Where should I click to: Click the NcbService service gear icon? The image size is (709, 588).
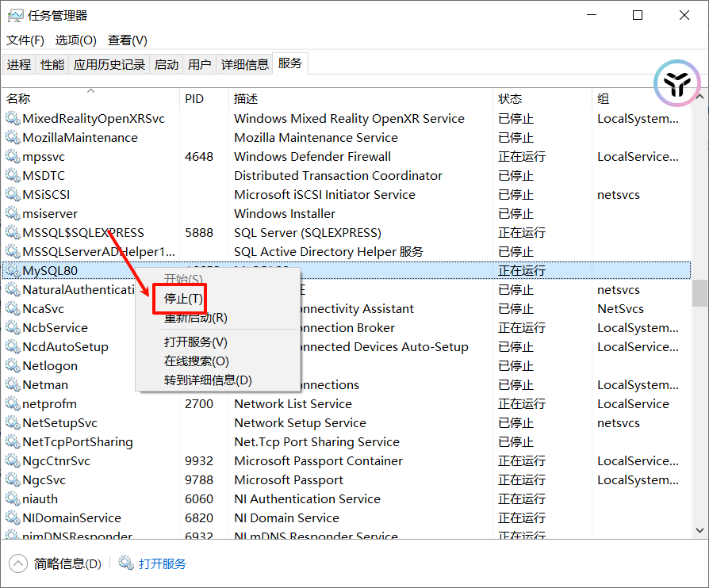click(x=13, y=327)
